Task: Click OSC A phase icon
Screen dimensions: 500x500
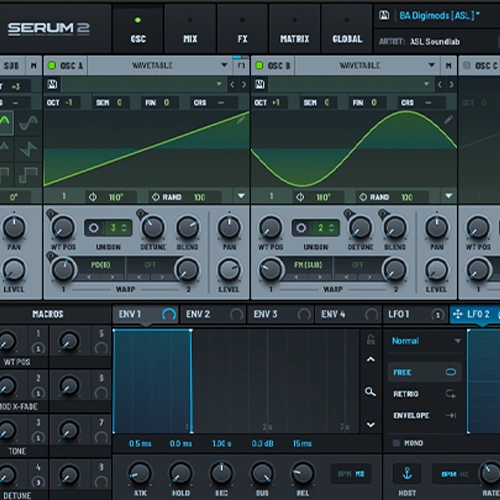Action: pos(93,197)
